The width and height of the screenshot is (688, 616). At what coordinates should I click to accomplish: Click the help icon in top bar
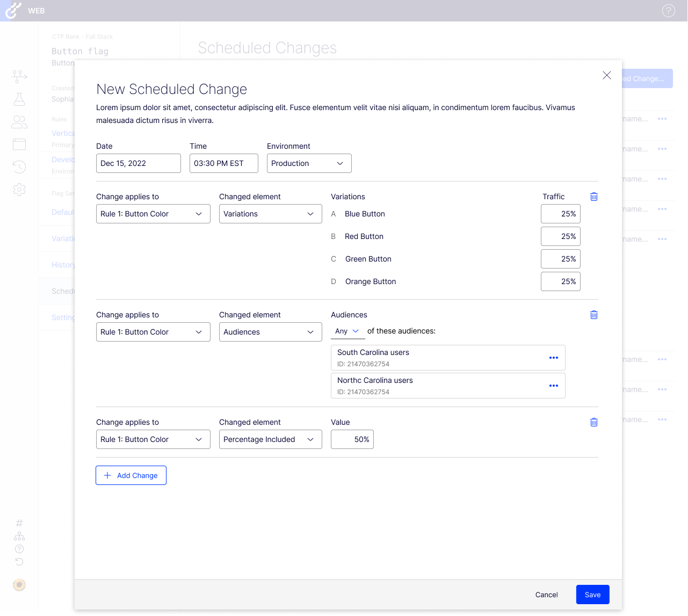[x=669, y=11]
